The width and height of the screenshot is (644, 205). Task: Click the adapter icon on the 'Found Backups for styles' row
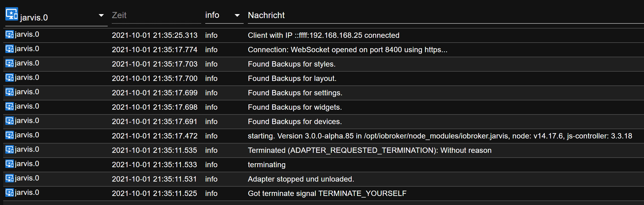click(9, 63)
